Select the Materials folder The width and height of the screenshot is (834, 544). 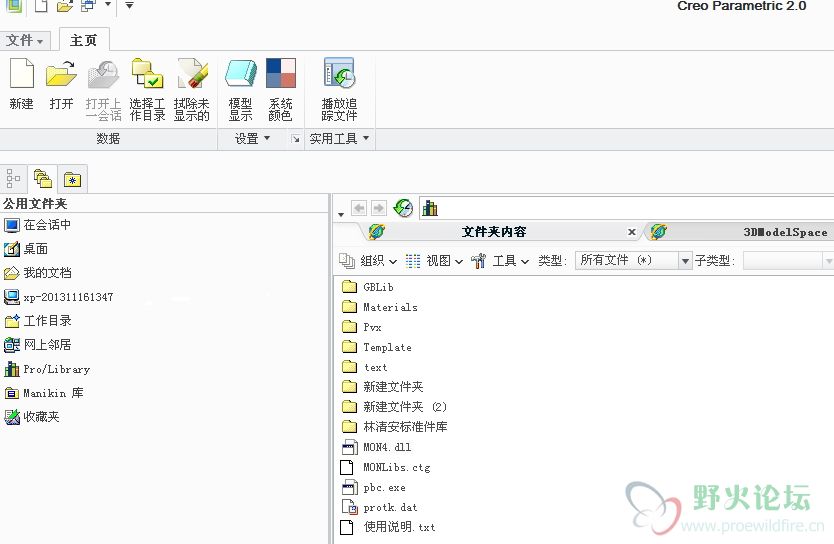379,307
